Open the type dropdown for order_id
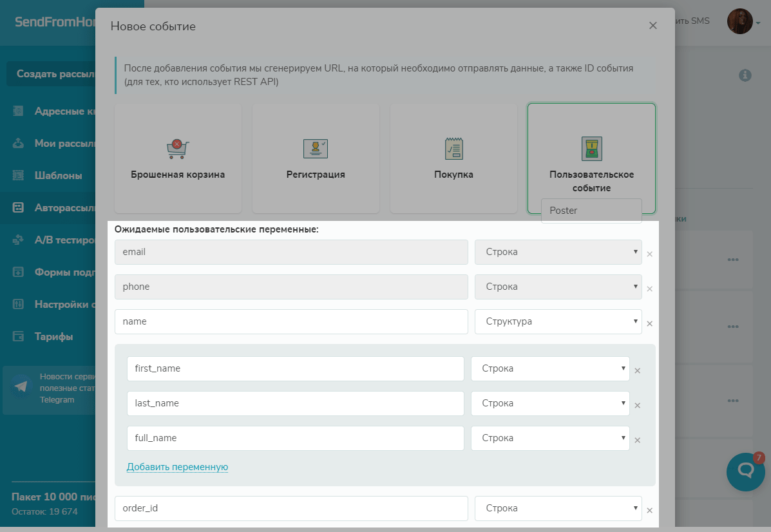771x532 pixels. pyautogui.click(x=558, y=508)
